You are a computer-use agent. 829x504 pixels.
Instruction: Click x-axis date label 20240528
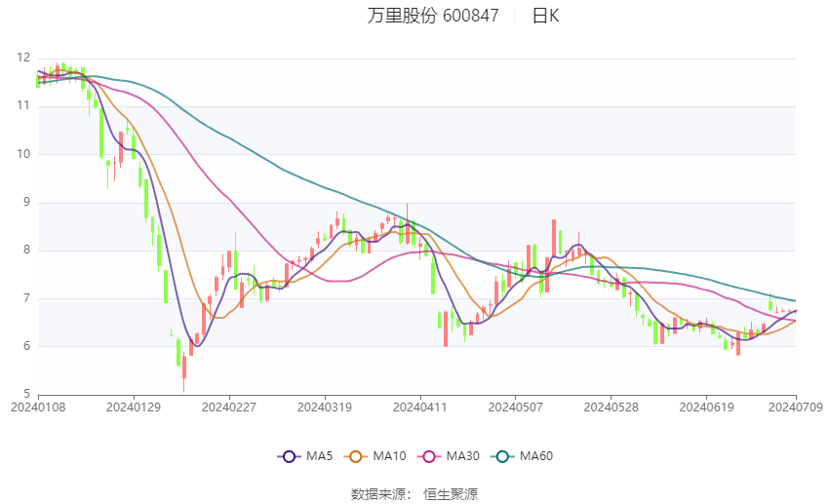coord(612,407)
